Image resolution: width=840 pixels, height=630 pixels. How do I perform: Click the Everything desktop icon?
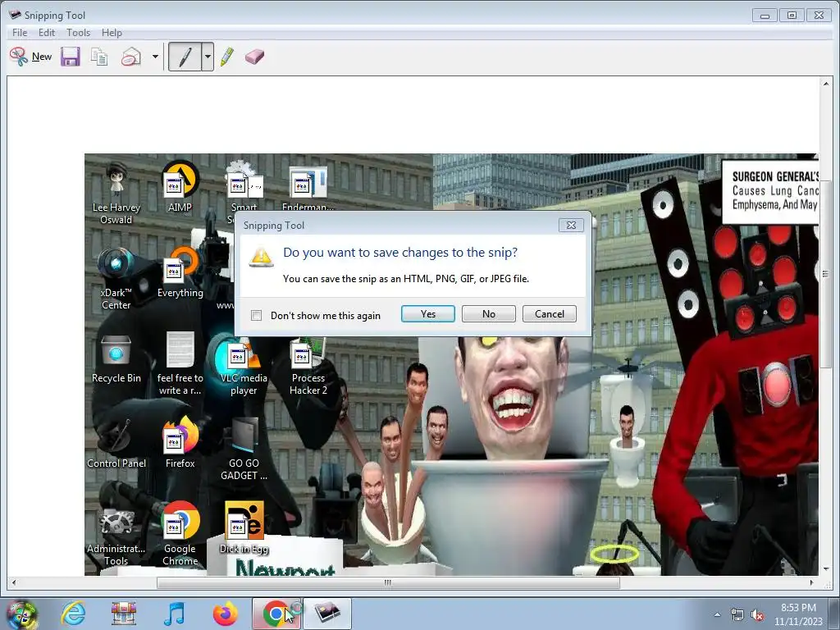180,272
